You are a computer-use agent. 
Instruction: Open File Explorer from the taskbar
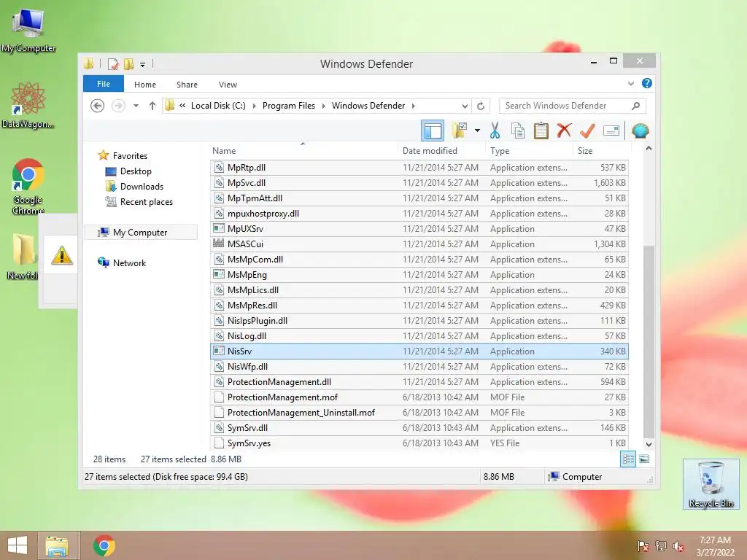(x=57, y=545)
